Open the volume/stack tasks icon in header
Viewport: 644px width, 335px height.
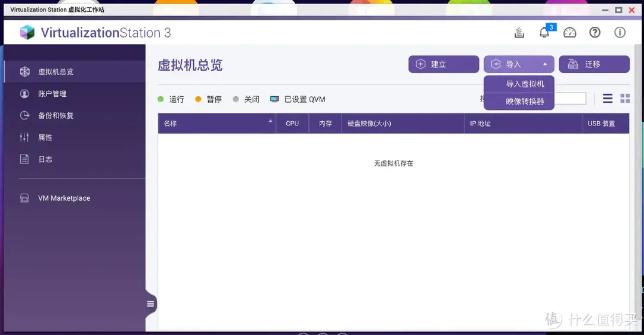coord(519,32)
